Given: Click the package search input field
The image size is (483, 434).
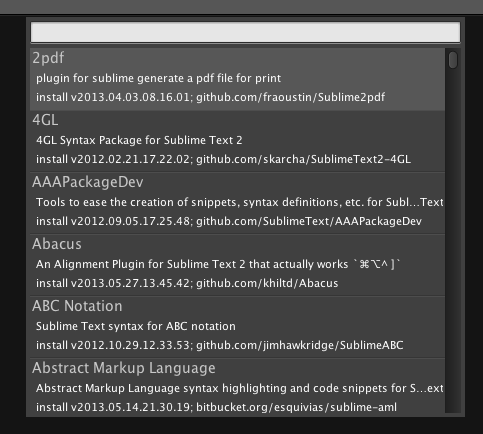Looking at the screenshot, I should tap(245, 32).
